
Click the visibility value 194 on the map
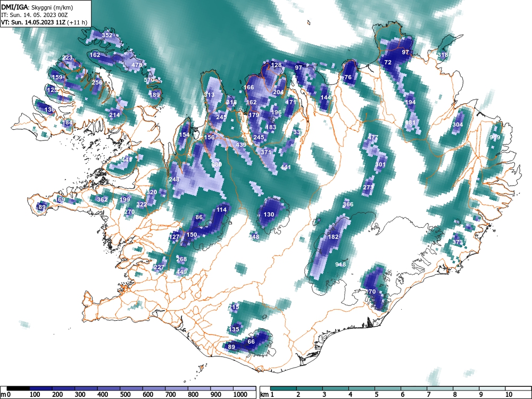(x=410, y=102)
